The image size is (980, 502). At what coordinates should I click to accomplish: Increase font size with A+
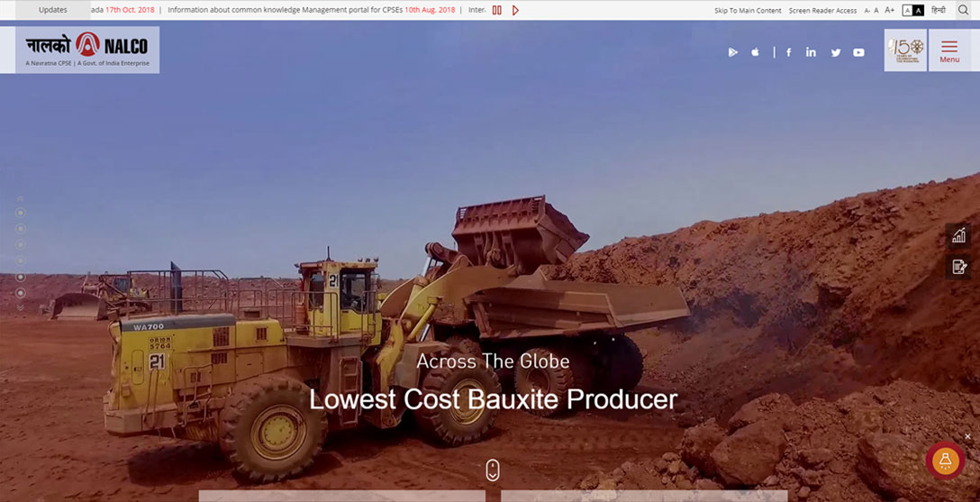coord(889,11)
